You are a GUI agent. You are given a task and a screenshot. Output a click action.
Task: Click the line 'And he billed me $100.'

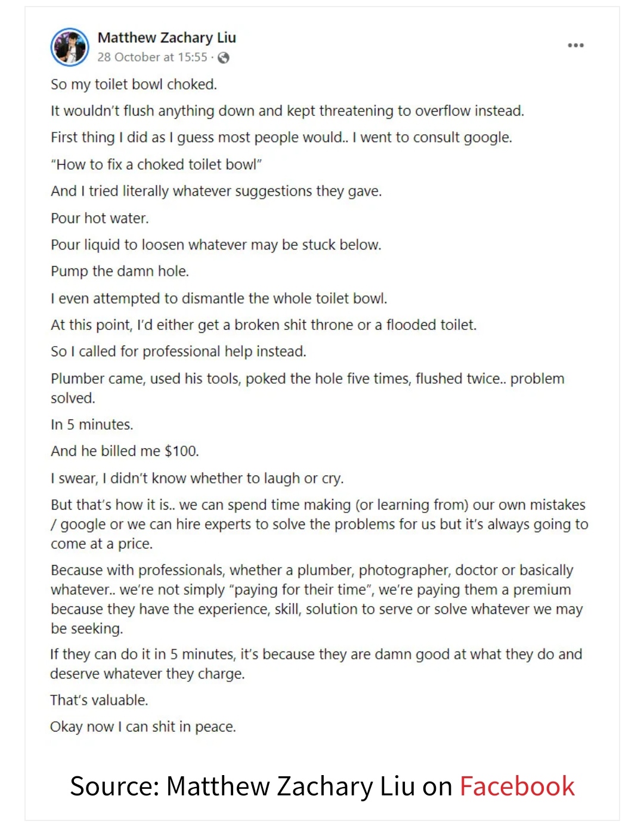tap(125, 450)
